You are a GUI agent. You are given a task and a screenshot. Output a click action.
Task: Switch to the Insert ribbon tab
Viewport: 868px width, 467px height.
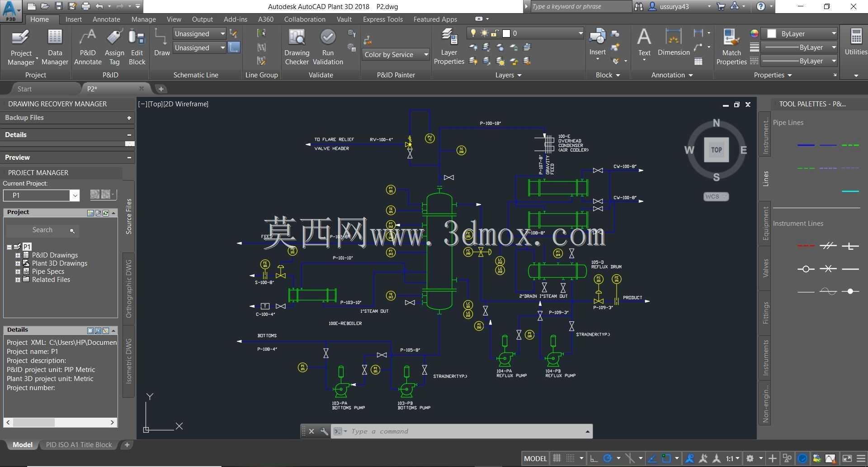click(x=73, y=19)
